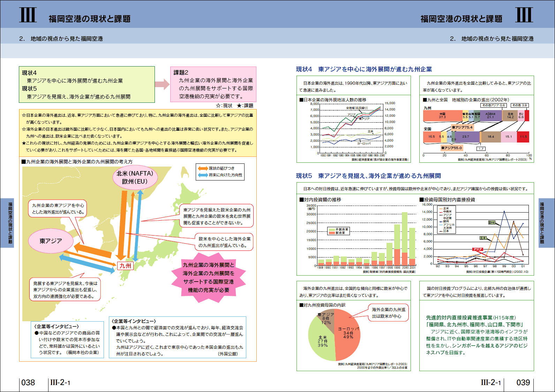Click the text 先進的対内直接投資推進事業(H15年度)
The height and width of the screenshot is (392, 555).
pyautogui.click(x=471, y=318)
